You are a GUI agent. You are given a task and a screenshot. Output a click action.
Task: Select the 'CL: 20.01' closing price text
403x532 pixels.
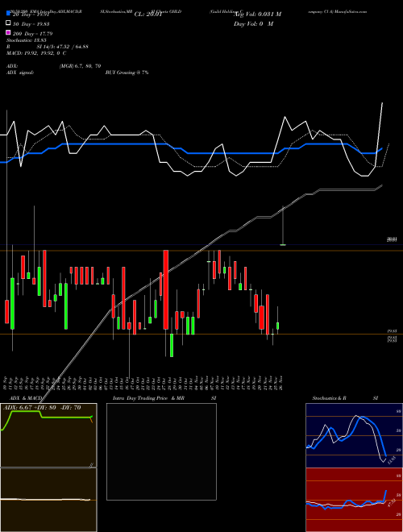coord(148,15)
